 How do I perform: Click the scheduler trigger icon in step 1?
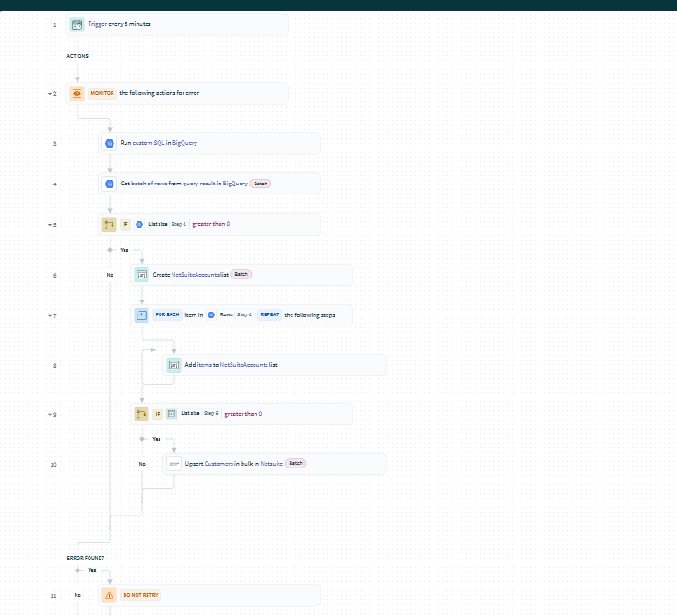tap(77, 24)
